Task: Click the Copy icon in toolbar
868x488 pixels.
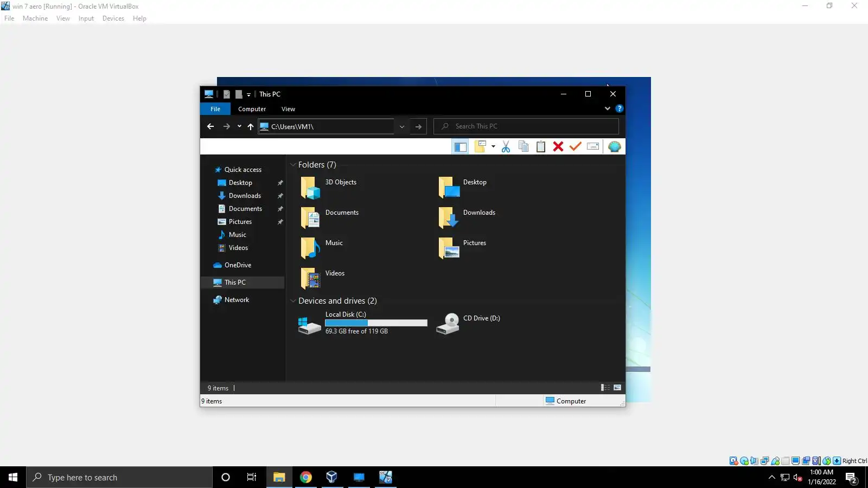Action: coord(524,146)
